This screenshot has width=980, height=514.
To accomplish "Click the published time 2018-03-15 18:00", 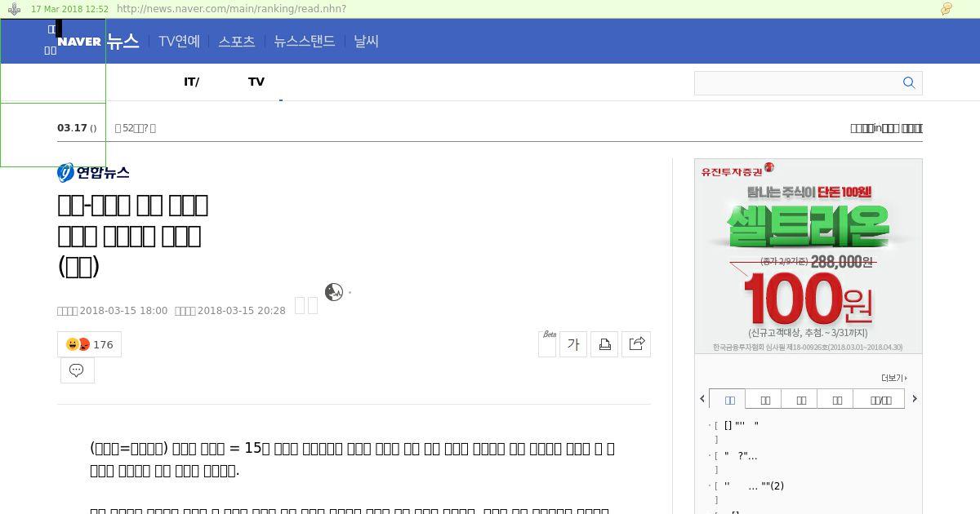I will click(x=123, y=311).
